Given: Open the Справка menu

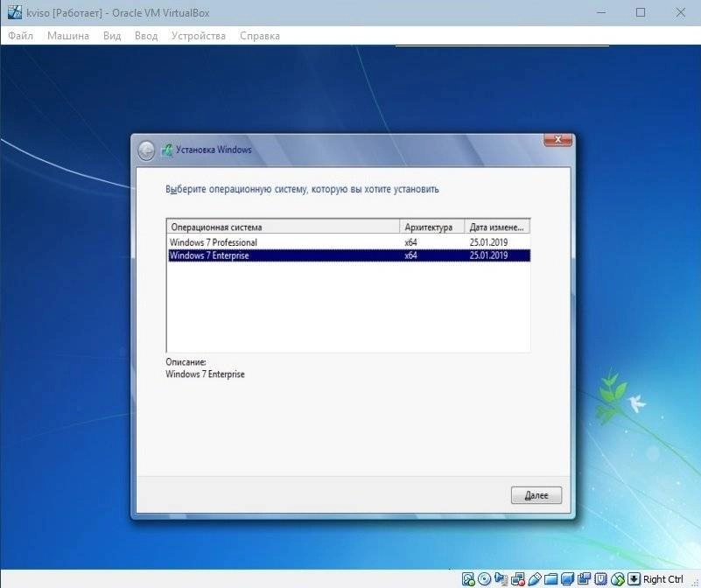Looking at the screenshot, I should click(260, 36).
